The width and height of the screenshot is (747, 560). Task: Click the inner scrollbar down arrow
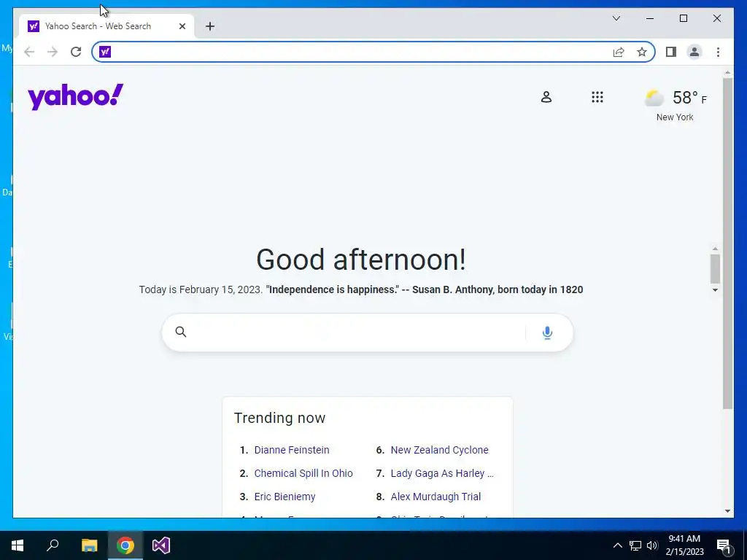[x=715, y=290]
